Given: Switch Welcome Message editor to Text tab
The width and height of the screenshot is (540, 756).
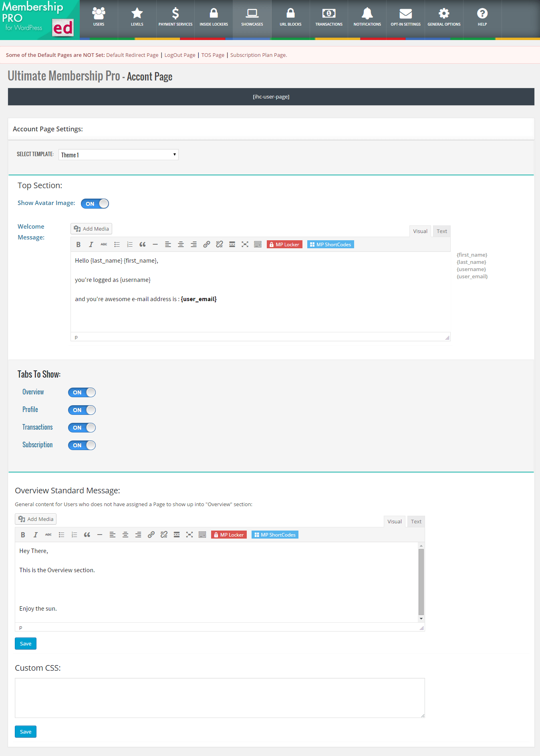Looking at the screenshot, I should point(442,231).
